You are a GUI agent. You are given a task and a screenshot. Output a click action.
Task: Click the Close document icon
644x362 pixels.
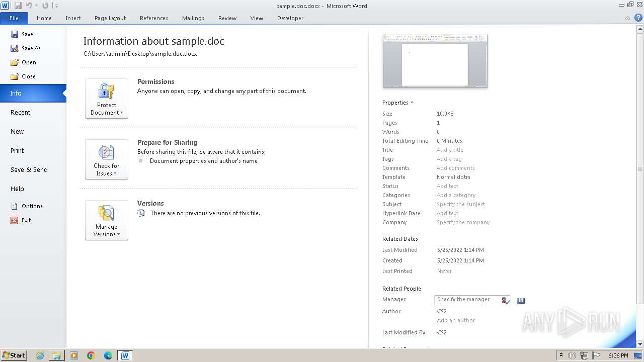[x=14, y=76]
